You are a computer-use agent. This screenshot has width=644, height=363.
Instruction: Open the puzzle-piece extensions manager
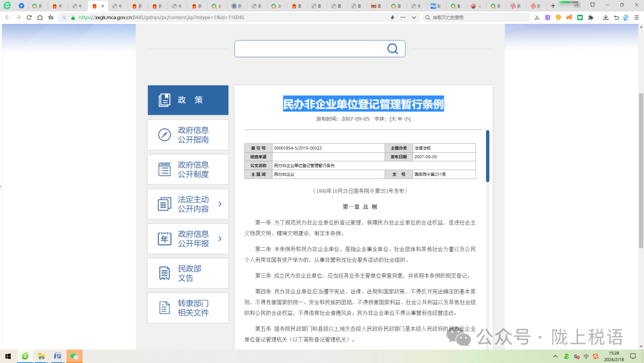point(590,17)
